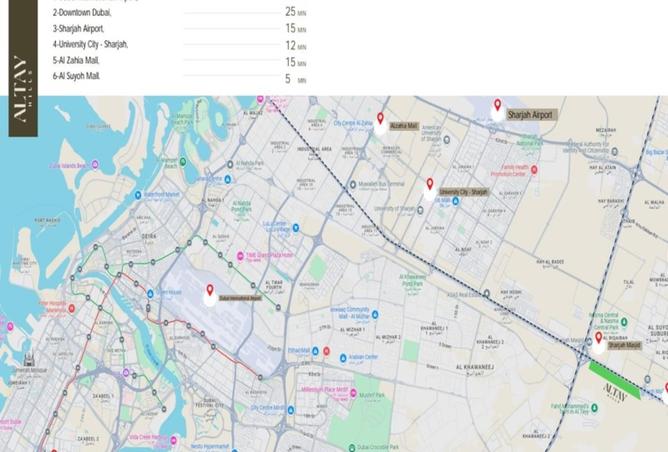The width and height of the screenshot is (668, 452).
Task: Click the Sharjah Airport map label
Action: (x=531, y=115)
